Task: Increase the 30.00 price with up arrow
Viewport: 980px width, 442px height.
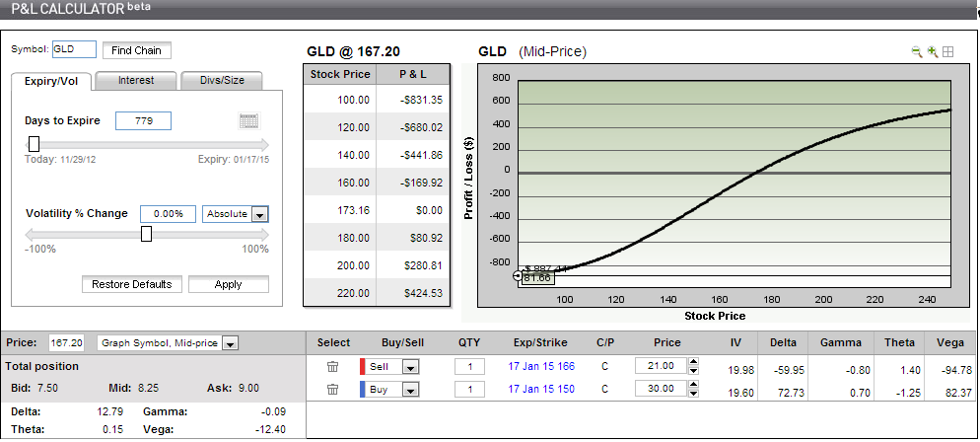Action: pos(693,384)
